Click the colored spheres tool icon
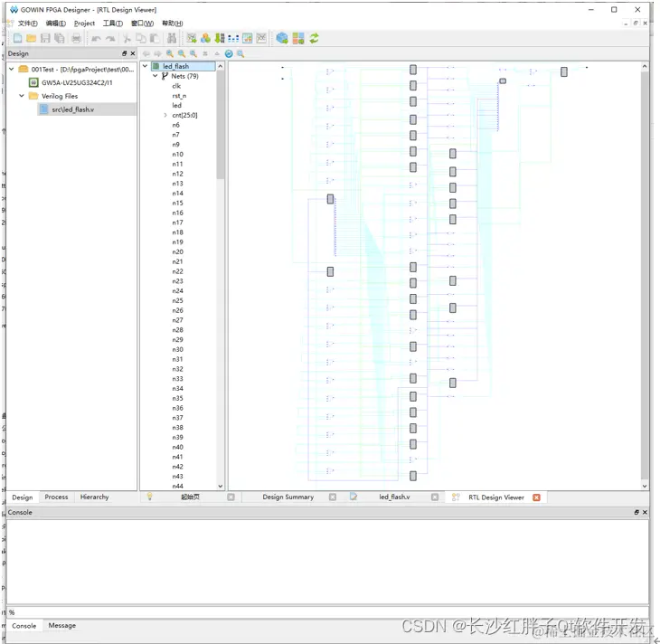 [x=205, y=38]
